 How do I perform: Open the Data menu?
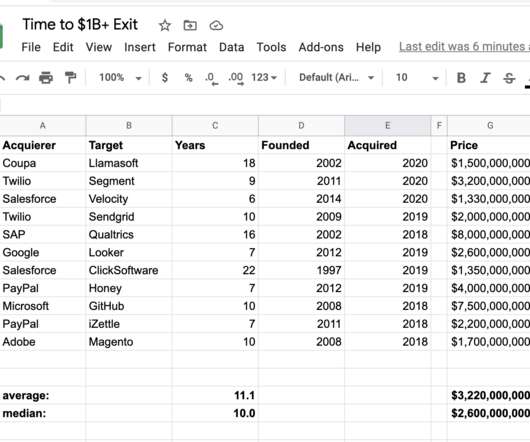coord(231,47)
